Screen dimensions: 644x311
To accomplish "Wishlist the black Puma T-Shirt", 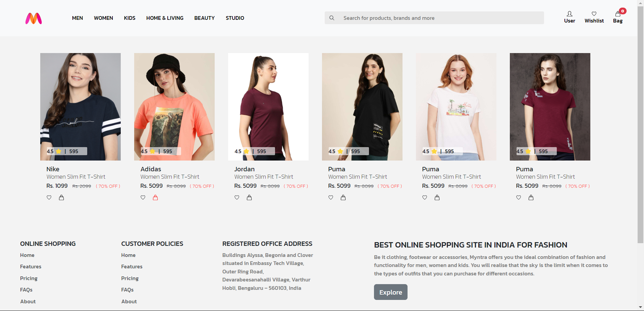I will (x=331, y=197).
